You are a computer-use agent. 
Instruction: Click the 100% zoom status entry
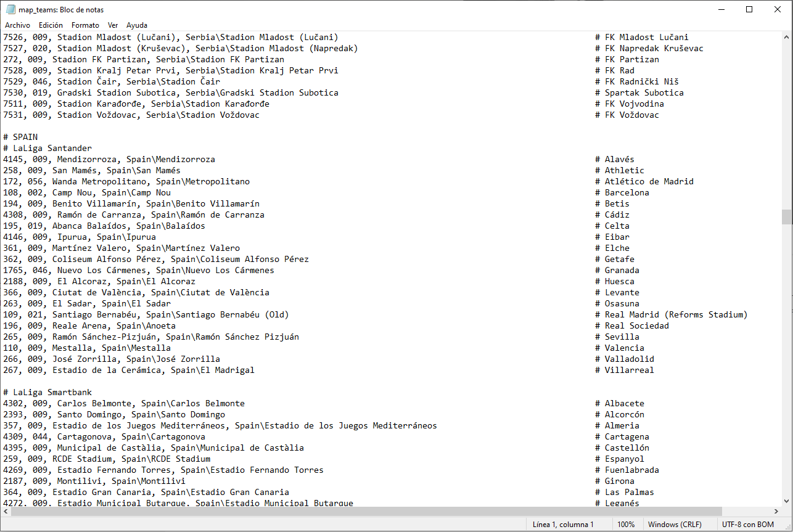click(x=626, y=525)
